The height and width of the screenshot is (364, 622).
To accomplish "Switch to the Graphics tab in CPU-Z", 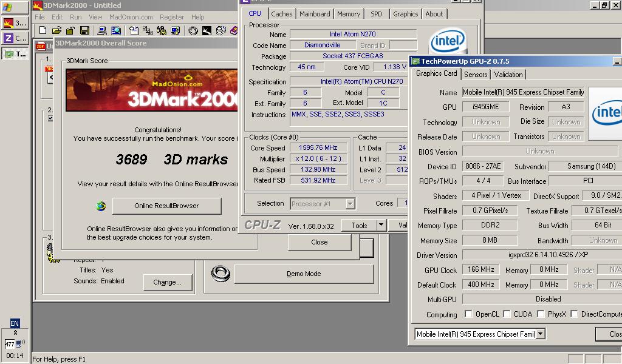I will pyautogui.click(x=405, y=14).
